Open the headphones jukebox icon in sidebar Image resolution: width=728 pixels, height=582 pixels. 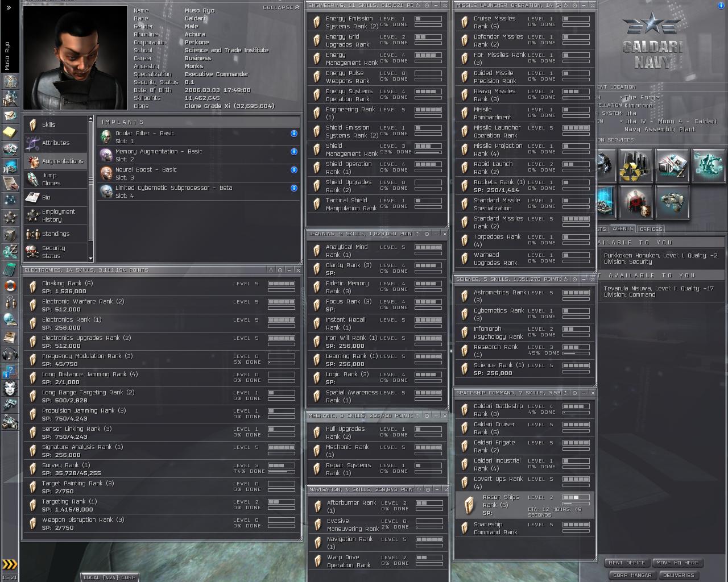coord(10,354)
